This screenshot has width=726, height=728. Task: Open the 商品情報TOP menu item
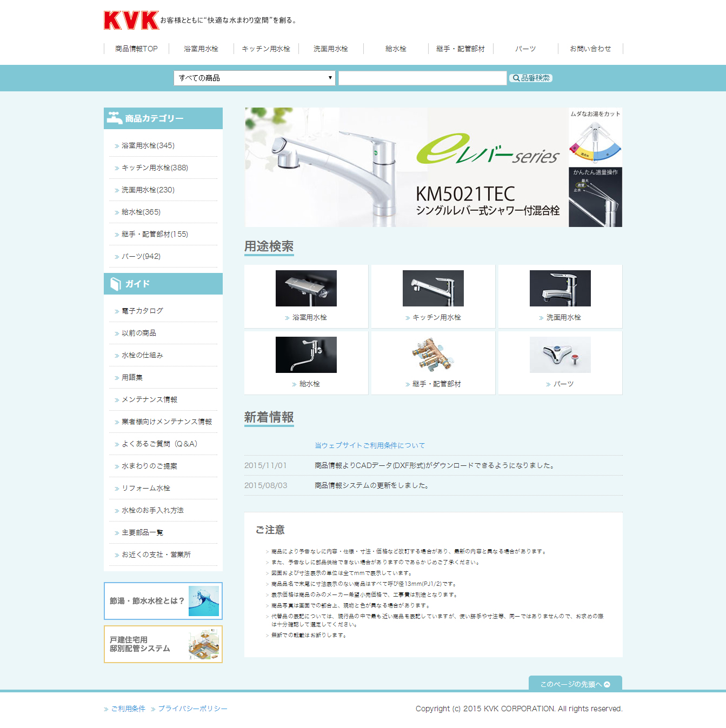(x=136, y=49)
